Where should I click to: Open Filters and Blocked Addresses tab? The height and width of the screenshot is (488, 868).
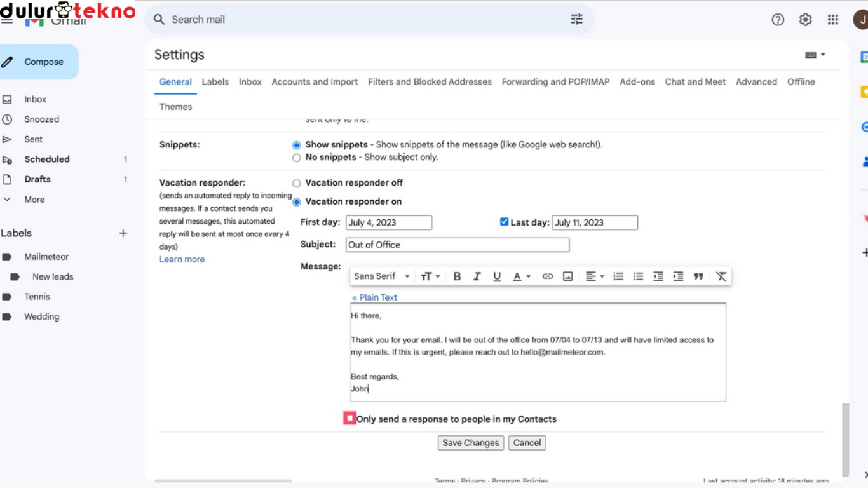pos(430,82)
